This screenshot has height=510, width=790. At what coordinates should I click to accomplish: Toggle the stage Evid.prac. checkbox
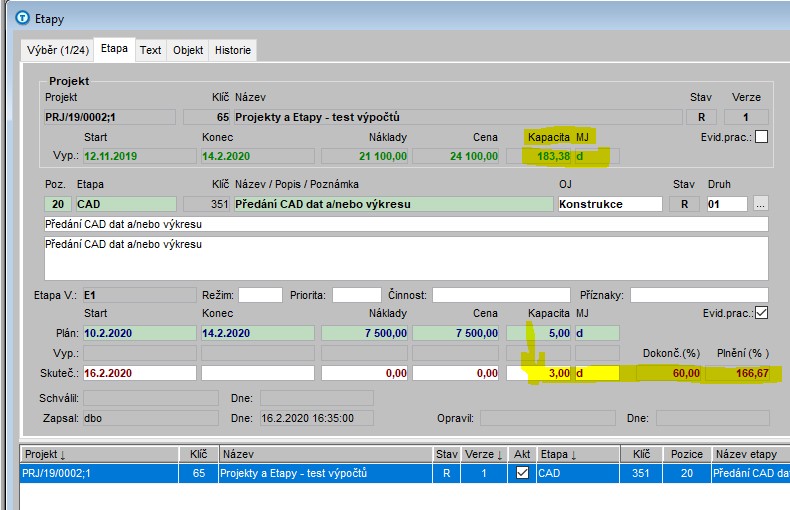click(762, 313)
